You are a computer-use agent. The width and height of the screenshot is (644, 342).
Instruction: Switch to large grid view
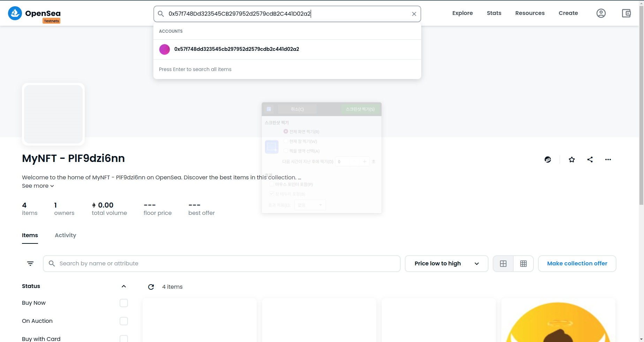(503, 264)
